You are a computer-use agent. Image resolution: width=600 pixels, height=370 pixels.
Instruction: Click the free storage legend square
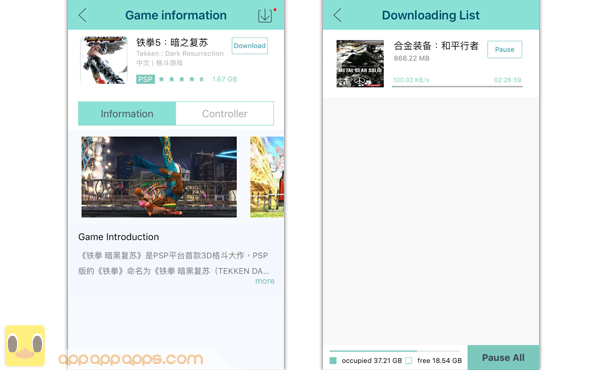tap(409, 360)
